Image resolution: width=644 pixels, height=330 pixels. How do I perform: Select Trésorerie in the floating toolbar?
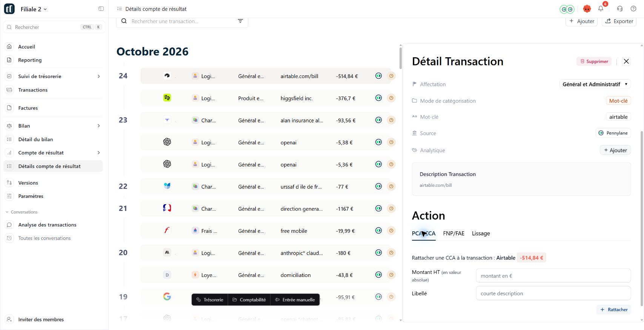tap(210, 300)
